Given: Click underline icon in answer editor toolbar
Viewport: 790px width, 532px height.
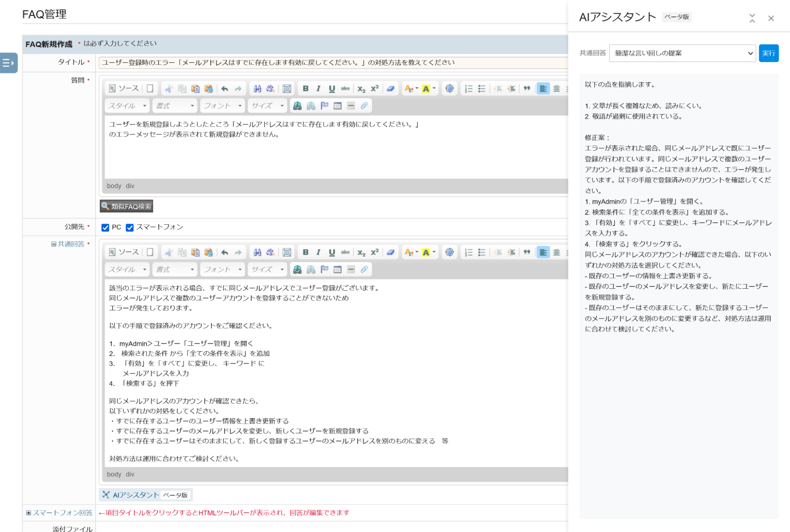Looking at the screenshot, I should coord(332,252).
